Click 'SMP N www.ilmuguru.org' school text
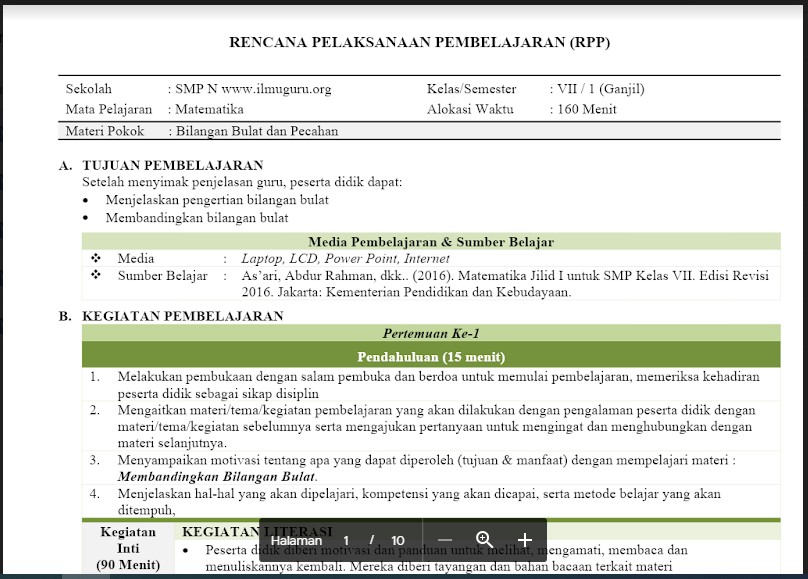The image size is (808, 579). (x=253, y=89)
